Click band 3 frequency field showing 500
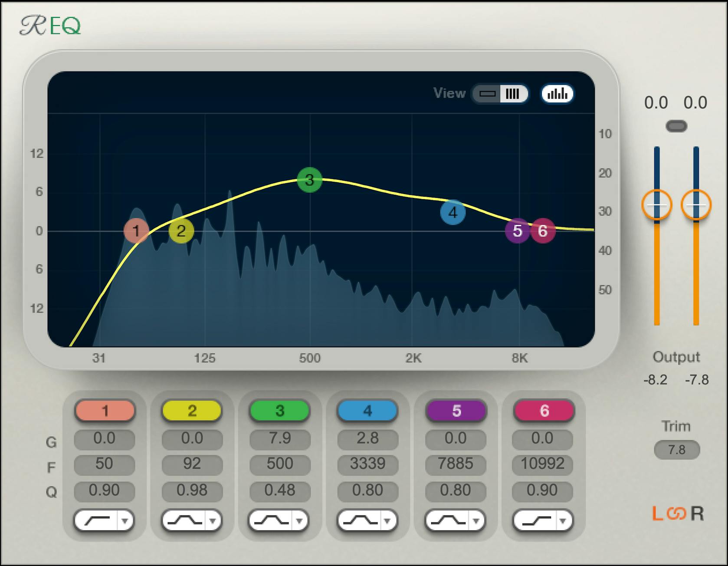Image resolution: width=728 pixels, height=566 pixels. coord(279,464)
